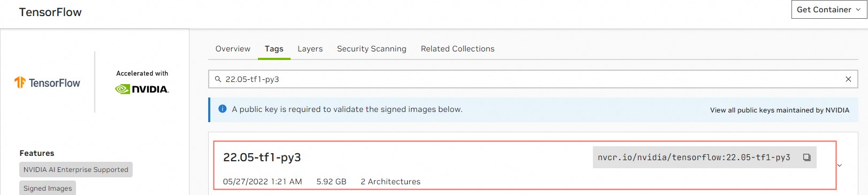
Task: Click the search magnifier icon
Action: [218, 79]
